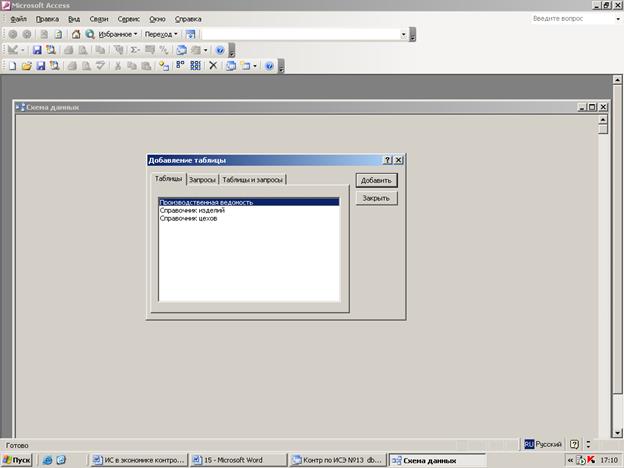This screenshot has width=624, height=468.
Task: Click the Web toolbar address input field
Action: [x=300, y=34]
